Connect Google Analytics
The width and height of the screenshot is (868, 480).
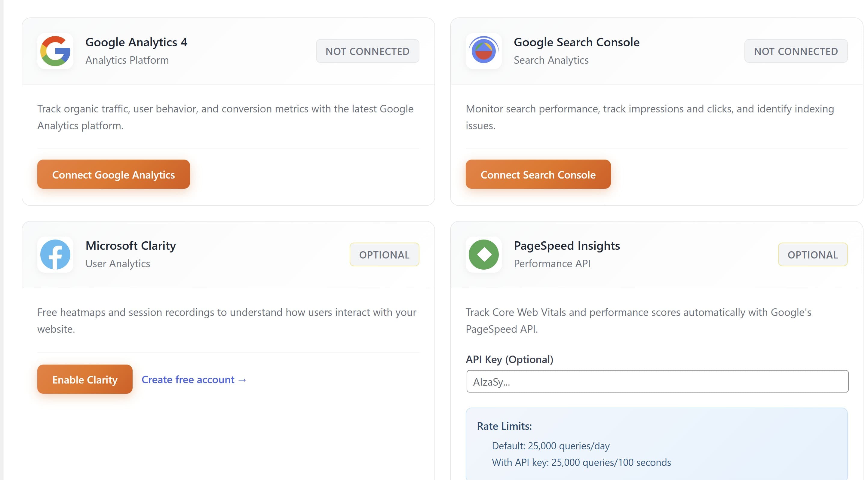(113, 175)
